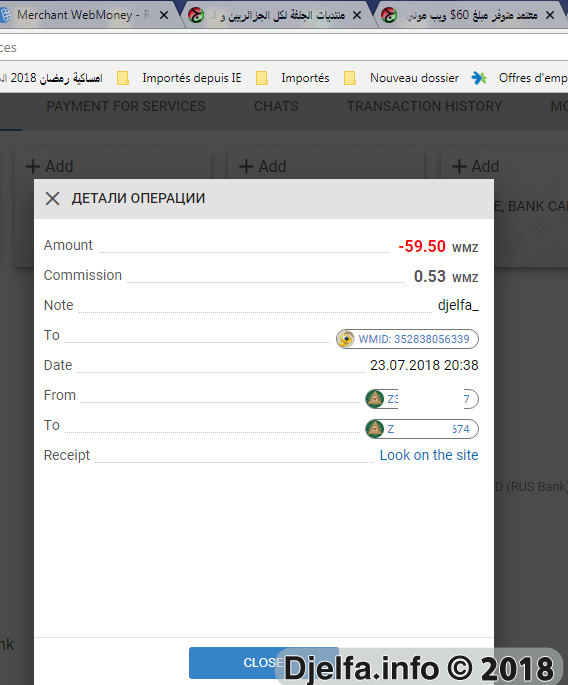Open the Nouveau dossier bookmark folder
The height and width of the screenshot is (685, 568).
(x=401, y=78)
